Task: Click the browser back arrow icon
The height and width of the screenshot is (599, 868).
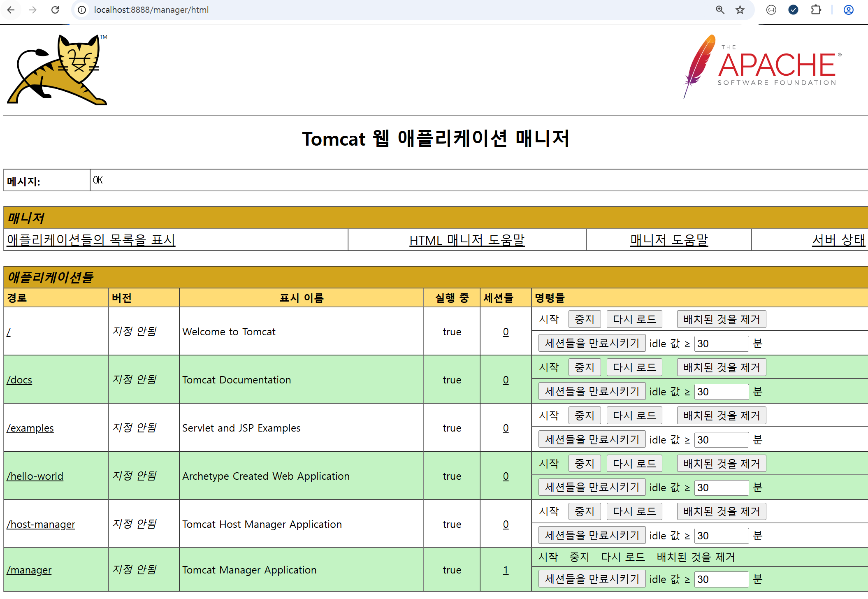Action: [x=11, y=10]
